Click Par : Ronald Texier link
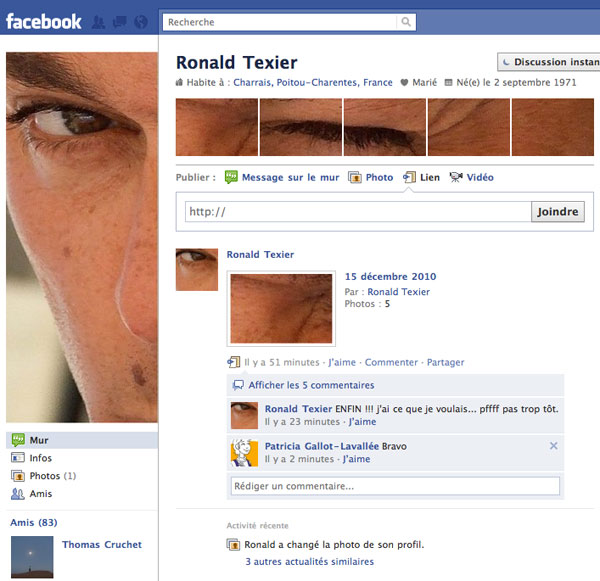Viewport: 600px width, 581px height. tap(398, 292)
